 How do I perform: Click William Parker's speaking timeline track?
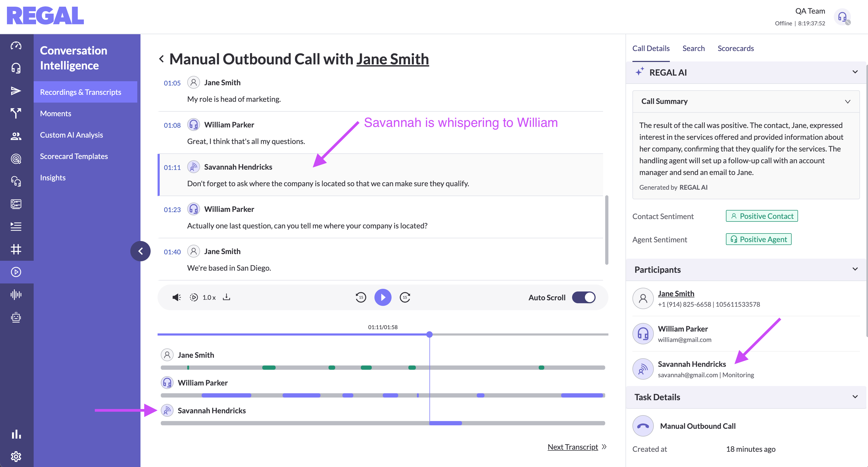point(383,395)
